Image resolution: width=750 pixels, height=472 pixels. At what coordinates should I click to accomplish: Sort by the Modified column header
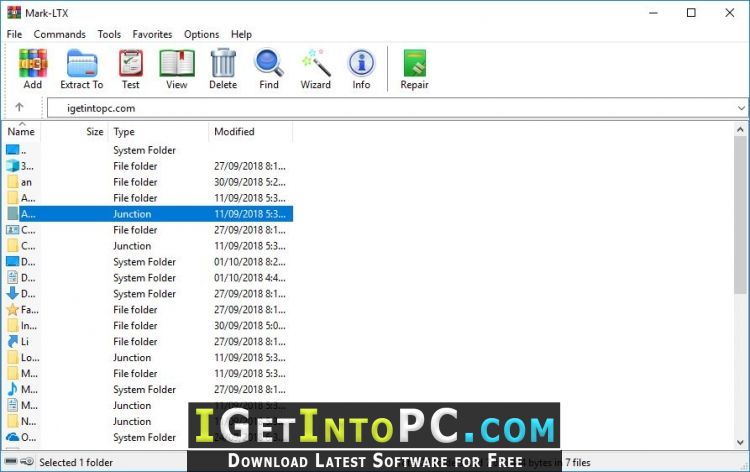pyautogui.click(x=251, y=132)
